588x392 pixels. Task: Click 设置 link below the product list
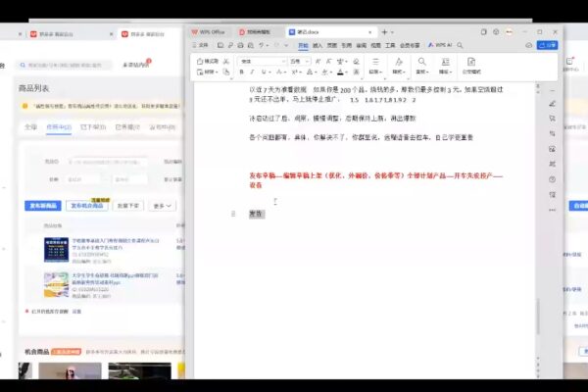pos(76,312)
